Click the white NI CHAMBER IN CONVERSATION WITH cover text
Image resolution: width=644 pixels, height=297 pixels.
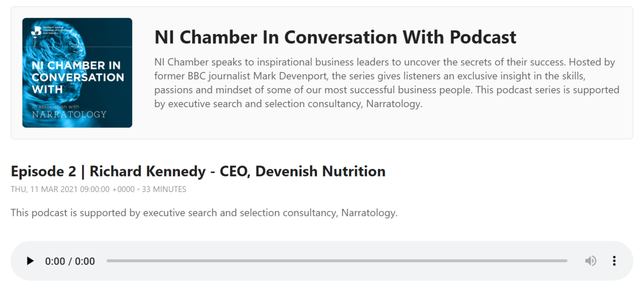pos(77,77)
